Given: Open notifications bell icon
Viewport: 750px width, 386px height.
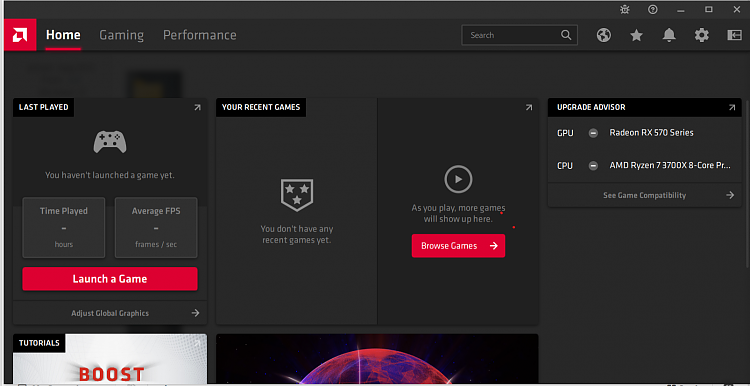Looking at the screenshot, I should (669, 35).
